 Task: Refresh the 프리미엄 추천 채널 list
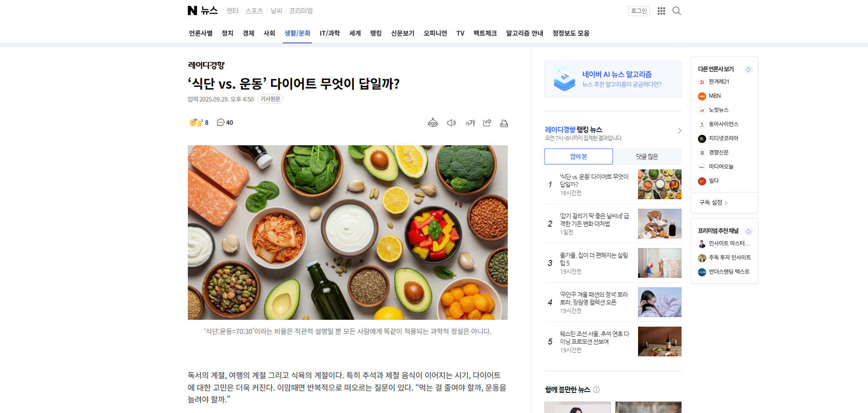[x=748, y=232]
